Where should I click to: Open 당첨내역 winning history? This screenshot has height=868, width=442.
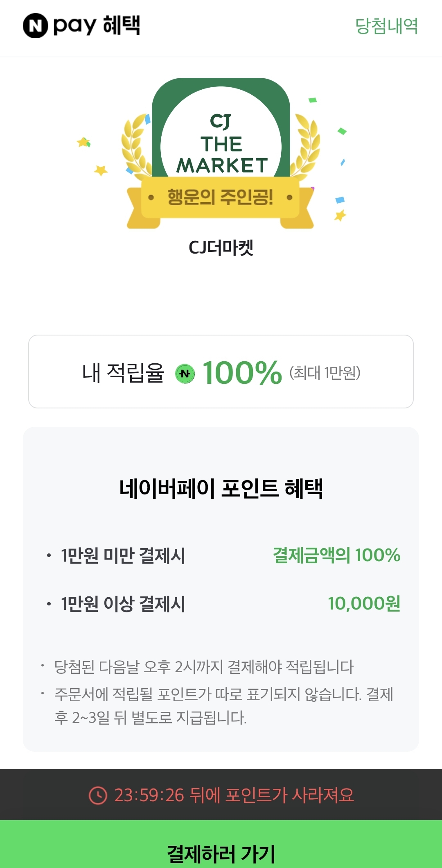386,26
